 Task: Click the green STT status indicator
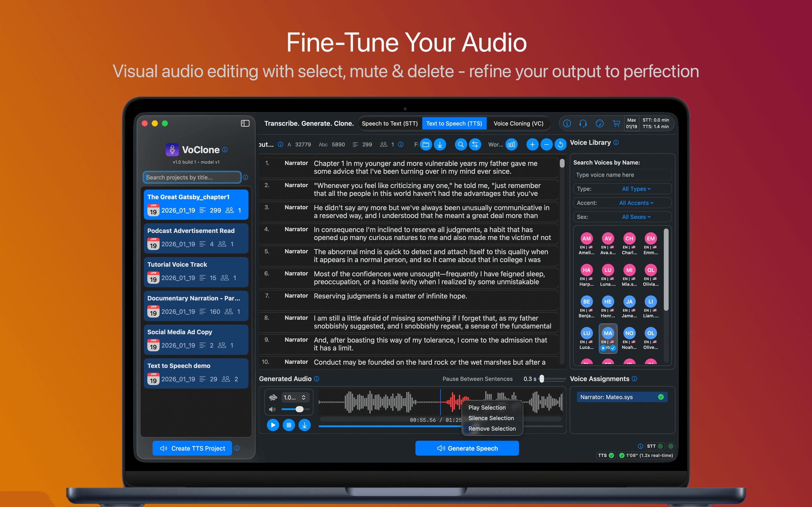click(660, 446)
